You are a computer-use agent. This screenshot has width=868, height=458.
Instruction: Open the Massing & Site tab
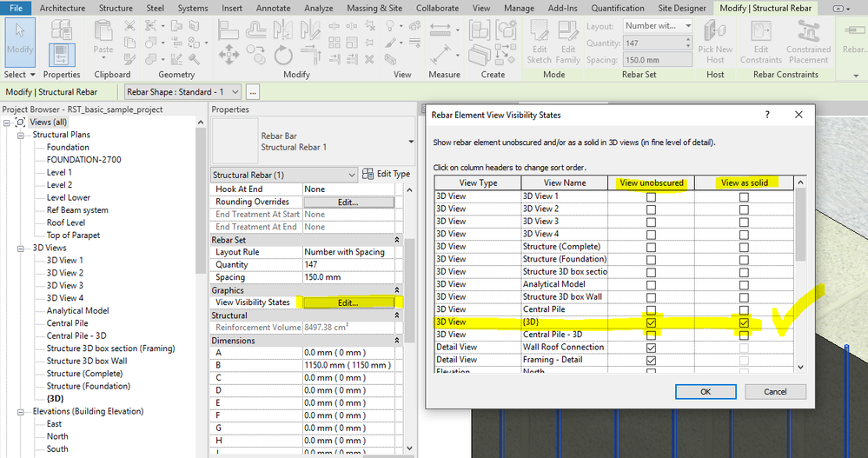coord(374,8)
